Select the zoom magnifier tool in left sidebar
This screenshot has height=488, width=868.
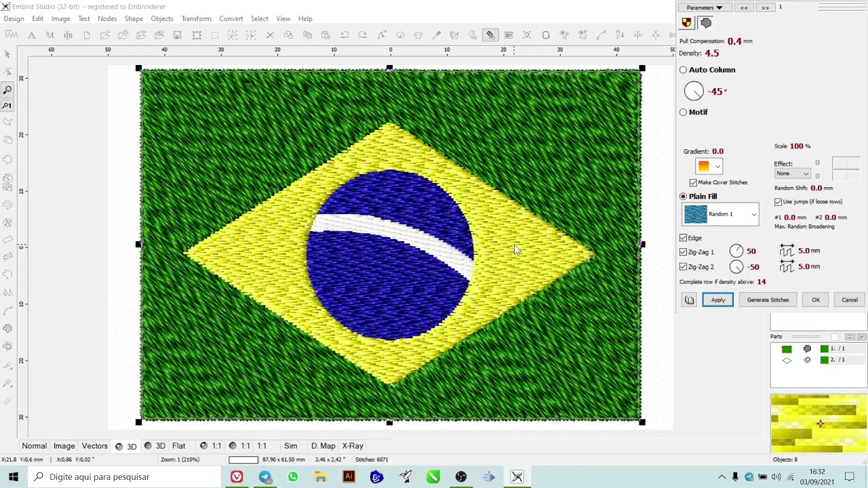(7, 89)
